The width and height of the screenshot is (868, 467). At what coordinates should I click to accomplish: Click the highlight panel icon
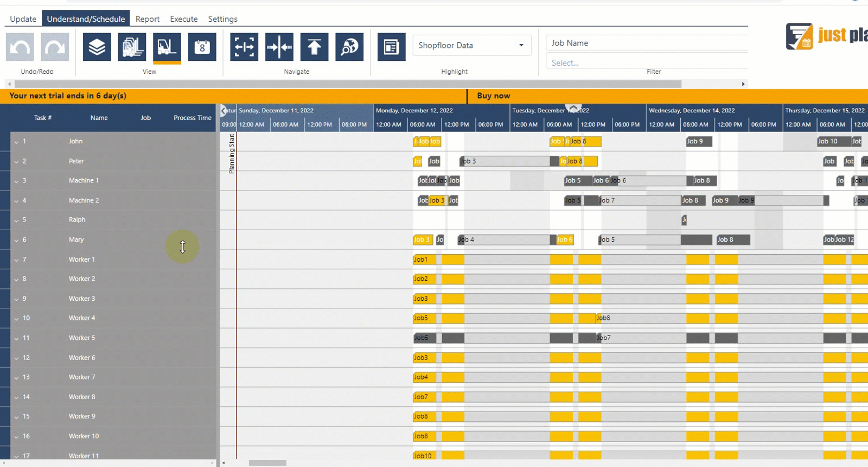coord(391,47)
